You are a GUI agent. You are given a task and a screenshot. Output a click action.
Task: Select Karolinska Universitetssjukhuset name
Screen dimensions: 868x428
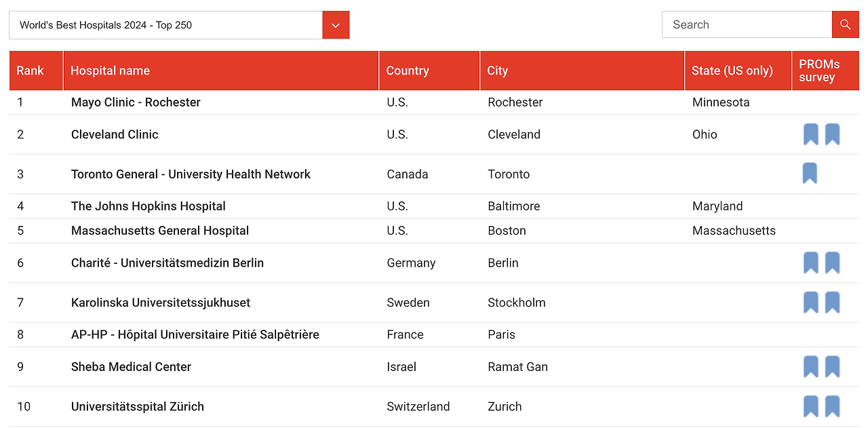point(161,303)
